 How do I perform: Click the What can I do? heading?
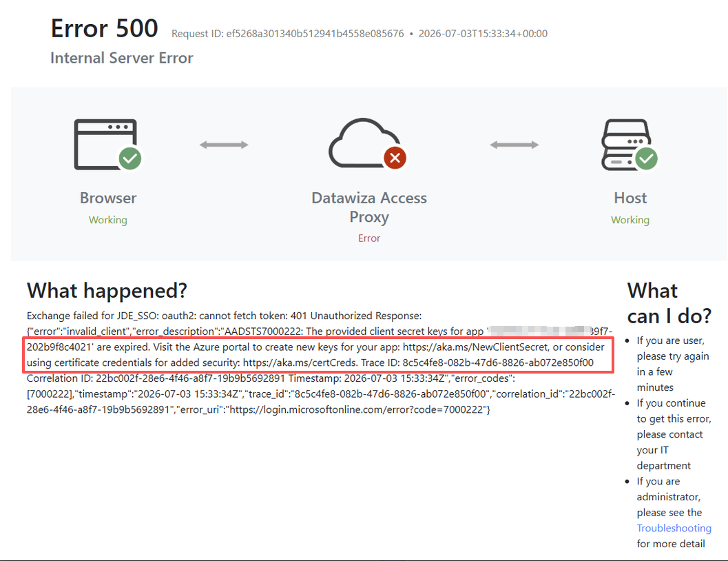click(x=669, y=303)
